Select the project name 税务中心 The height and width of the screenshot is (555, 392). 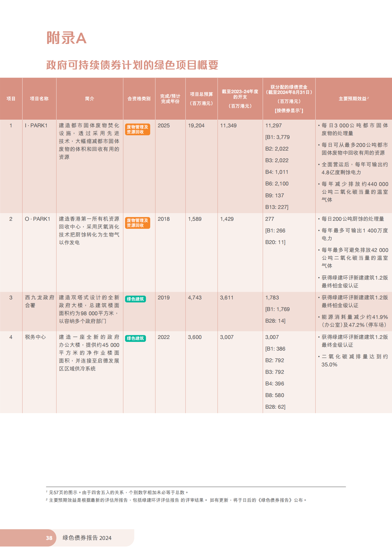[x=35, y=337]
